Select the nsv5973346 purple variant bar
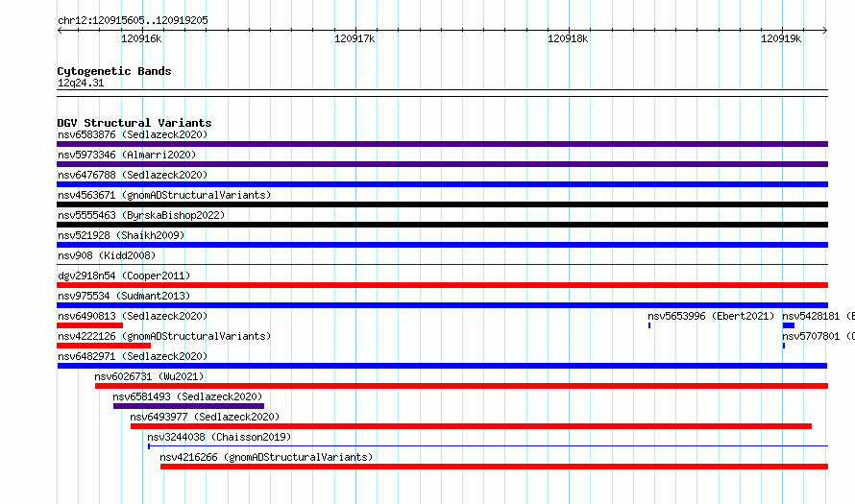 coord(442,164)
